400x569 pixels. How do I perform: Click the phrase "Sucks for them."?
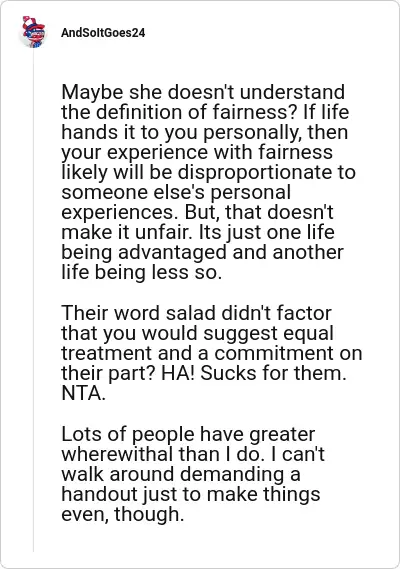coord(273,373)
